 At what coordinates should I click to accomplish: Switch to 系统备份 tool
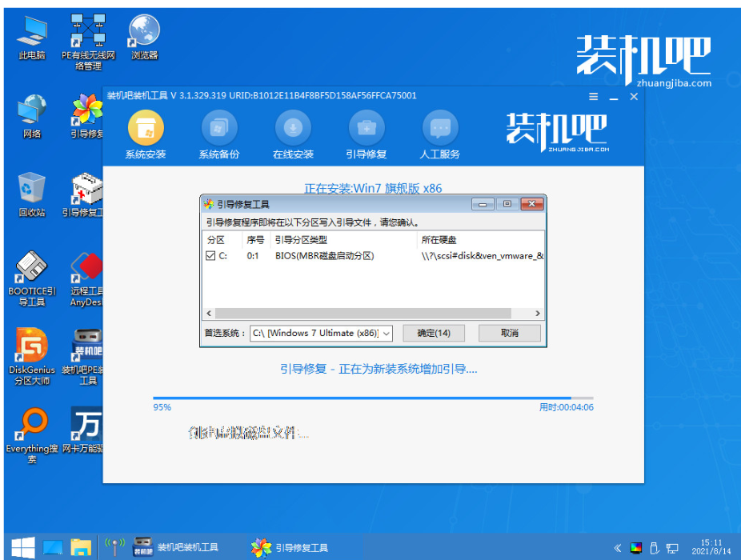(218, 135)
